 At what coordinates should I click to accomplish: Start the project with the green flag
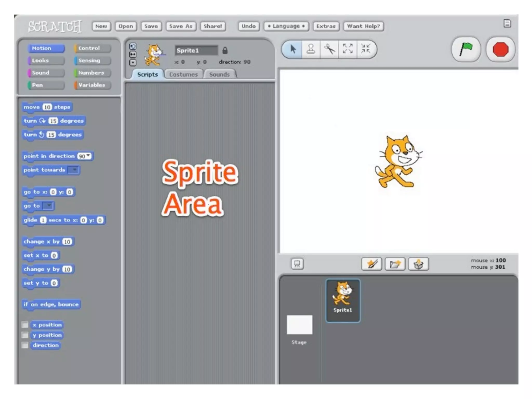coord(466,49)
